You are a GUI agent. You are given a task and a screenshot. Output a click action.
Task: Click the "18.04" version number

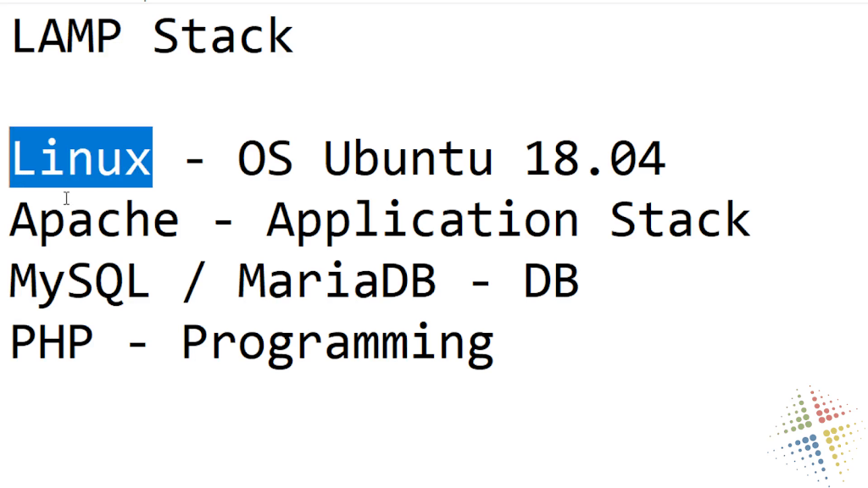point(594,158)
